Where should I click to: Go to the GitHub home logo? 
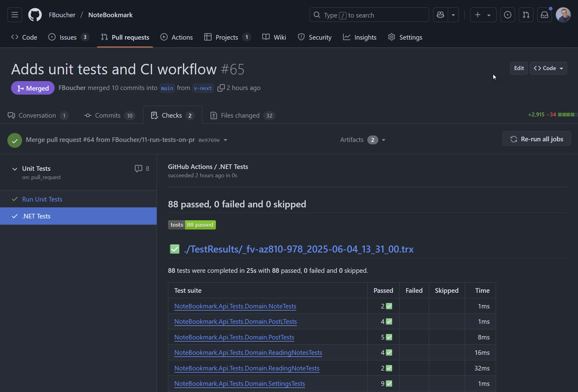click(35, 15)
